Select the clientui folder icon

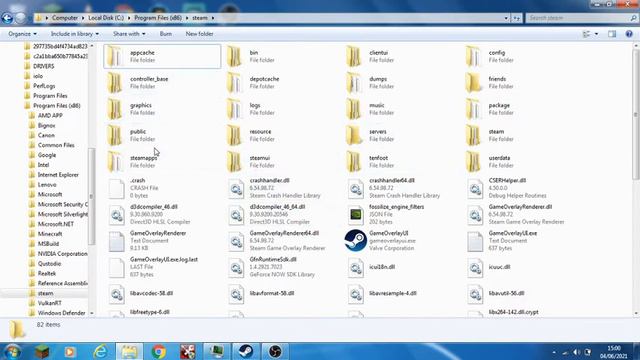(354, 56)
